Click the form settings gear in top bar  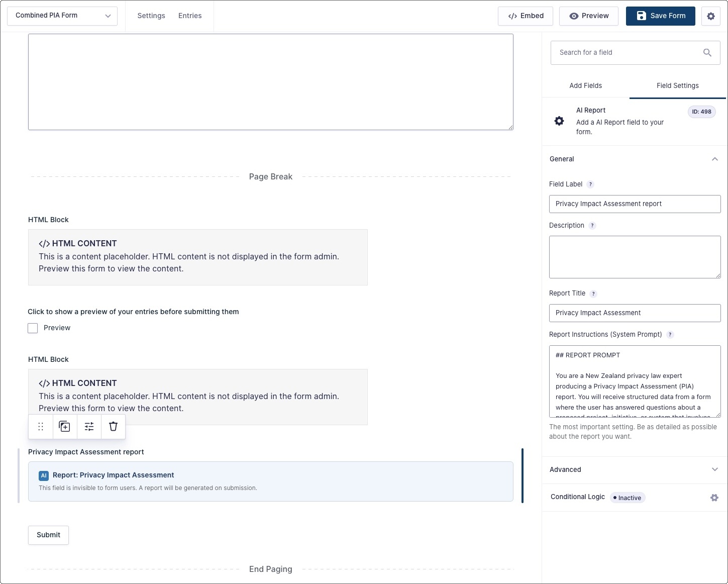[710, 16]
